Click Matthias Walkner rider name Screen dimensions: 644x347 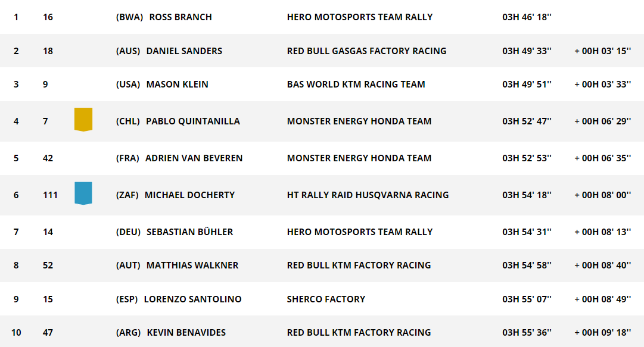[192, 265]
